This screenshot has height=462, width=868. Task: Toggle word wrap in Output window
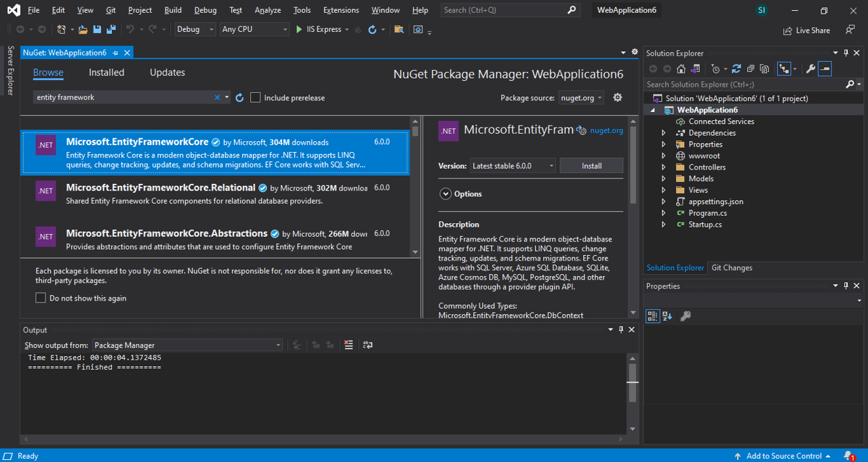pos(368,345)
